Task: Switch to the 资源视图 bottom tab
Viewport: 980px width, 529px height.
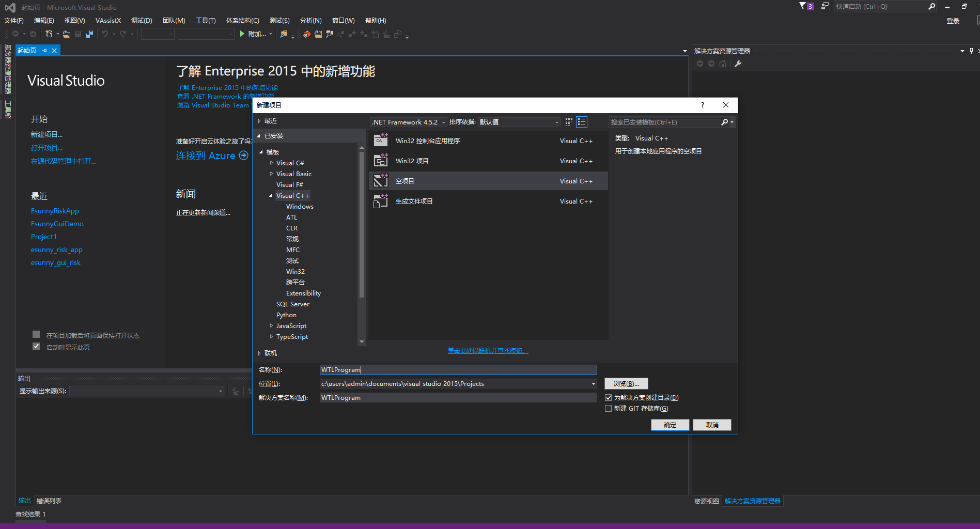Action: click(x=706, y=501)
